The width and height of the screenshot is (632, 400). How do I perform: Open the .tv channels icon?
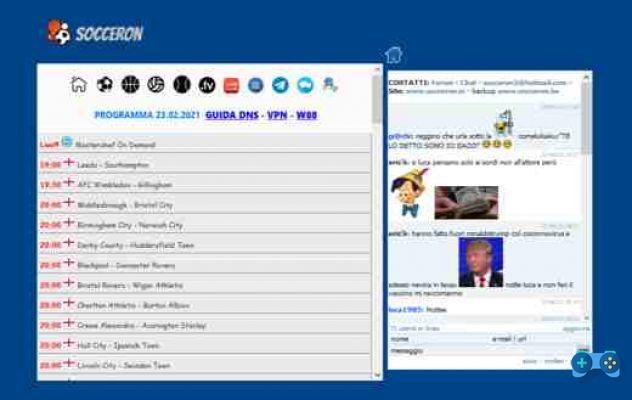point(207,85)
